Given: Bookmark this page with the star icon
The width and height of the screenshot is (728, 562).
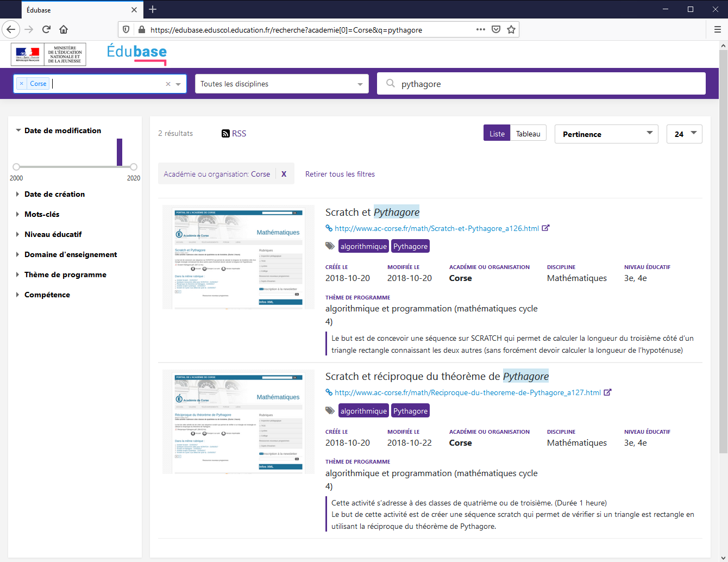Looking at the screenshot, I should click(x=511, y=30).
